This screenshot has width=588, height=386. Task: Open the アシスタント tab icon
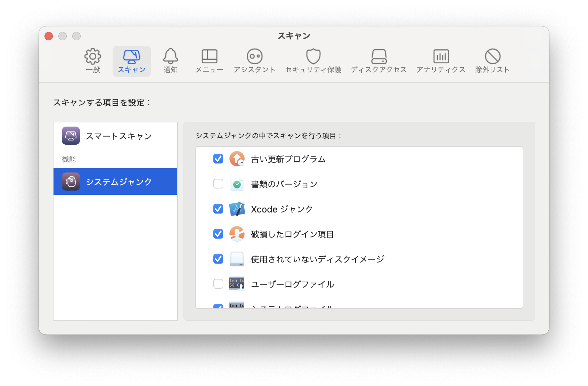[x=255, y=56]
